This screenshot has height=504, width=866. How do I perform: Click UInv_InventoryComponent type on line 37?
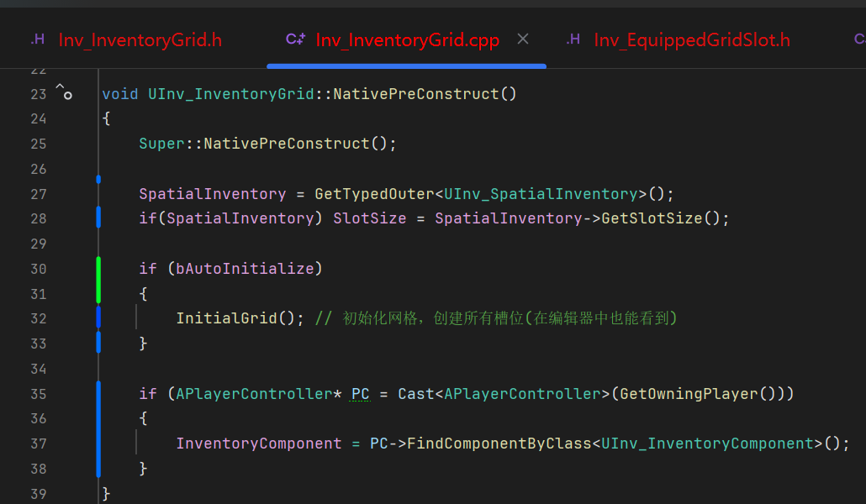707,444
